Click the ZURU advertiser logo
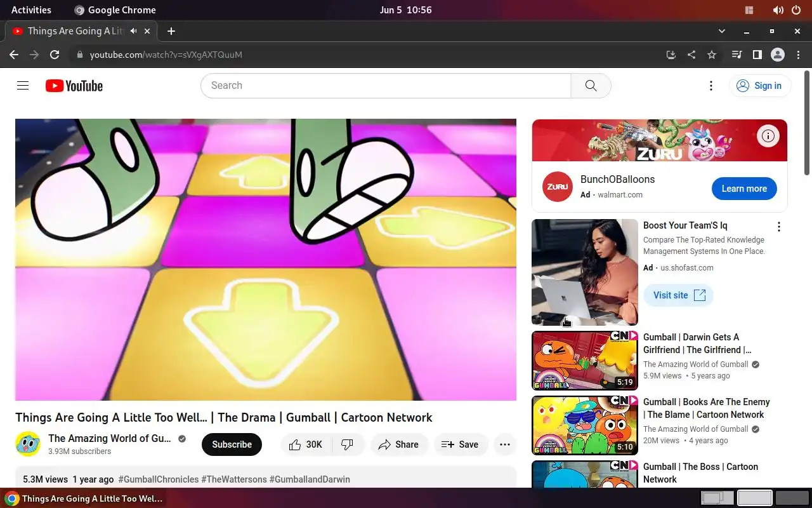 pos(558,187)
